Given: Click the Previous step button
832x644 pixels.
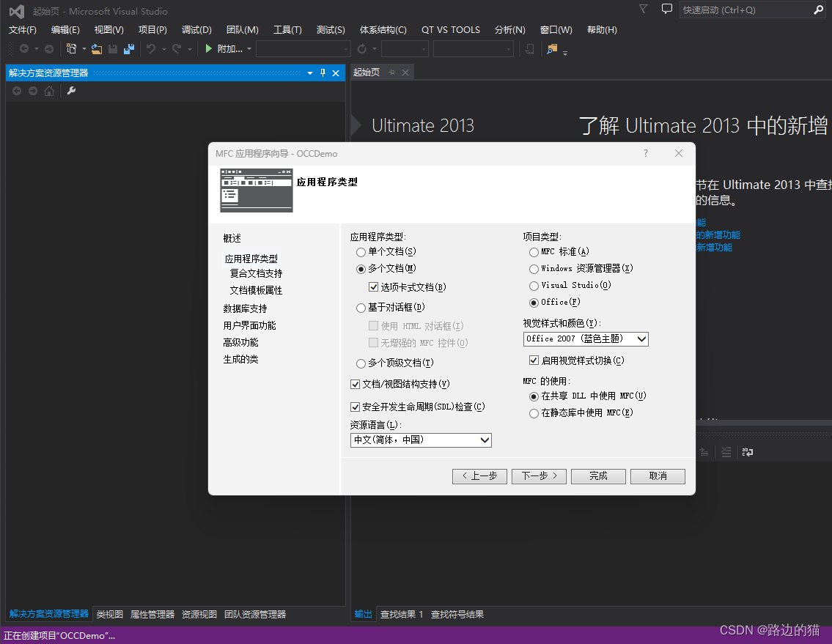Looking at the screenshot, I should [x=479, y=476].
